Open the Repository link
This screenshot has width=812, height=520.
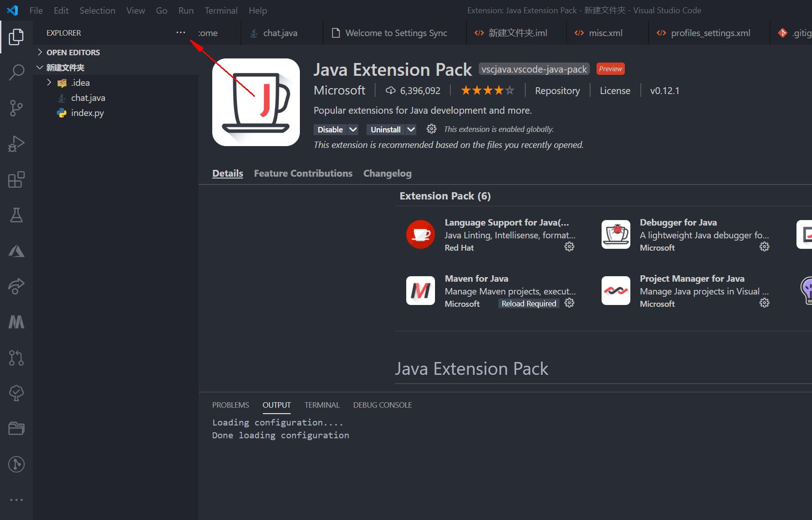pyautogui.click(x=557, y=91)
